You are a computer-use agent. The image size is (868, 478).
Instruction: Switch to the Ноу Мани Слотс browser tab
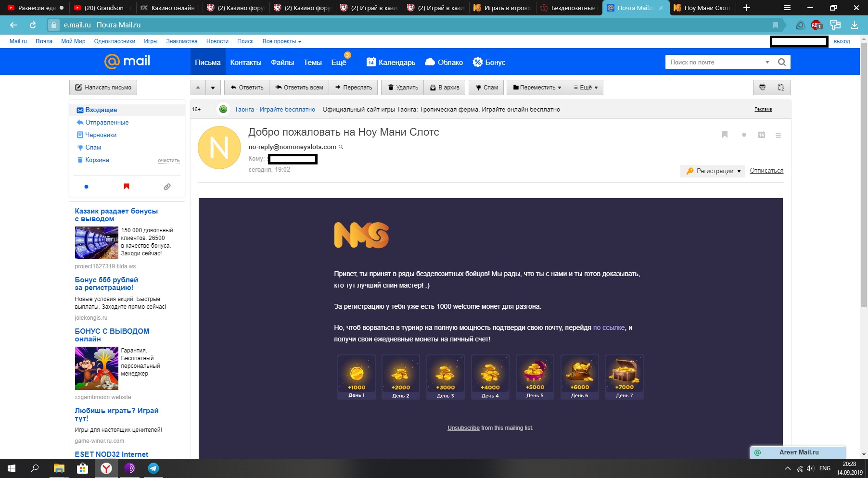point(702,8)
